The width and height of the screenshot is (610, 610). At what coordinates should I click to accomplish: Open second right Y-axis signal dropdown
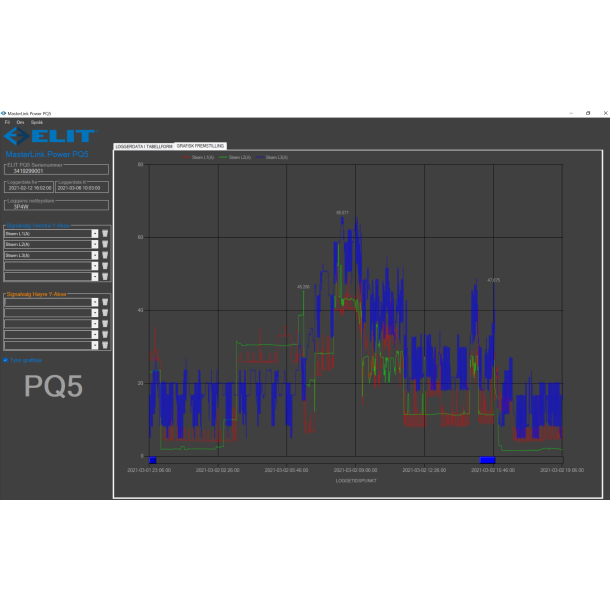click(95, 313)
